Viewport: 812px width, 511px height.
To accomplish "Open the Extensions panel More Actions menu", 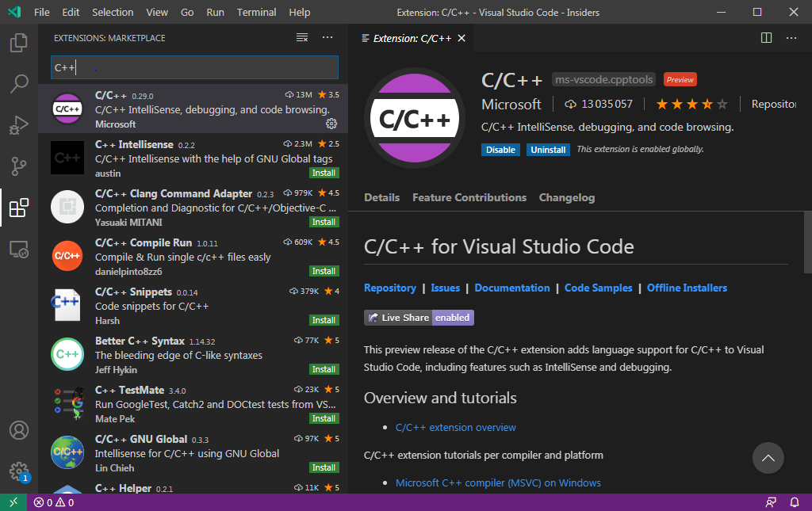I will point(327,37).
